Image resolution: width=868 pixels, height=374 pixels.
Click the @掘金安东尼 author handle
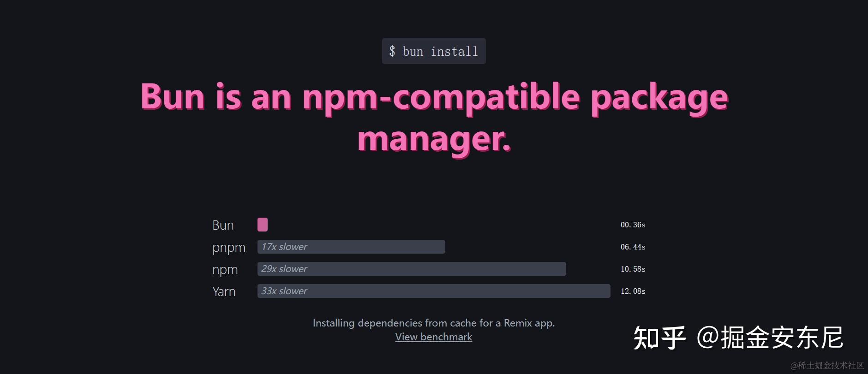tap(770, 338)
